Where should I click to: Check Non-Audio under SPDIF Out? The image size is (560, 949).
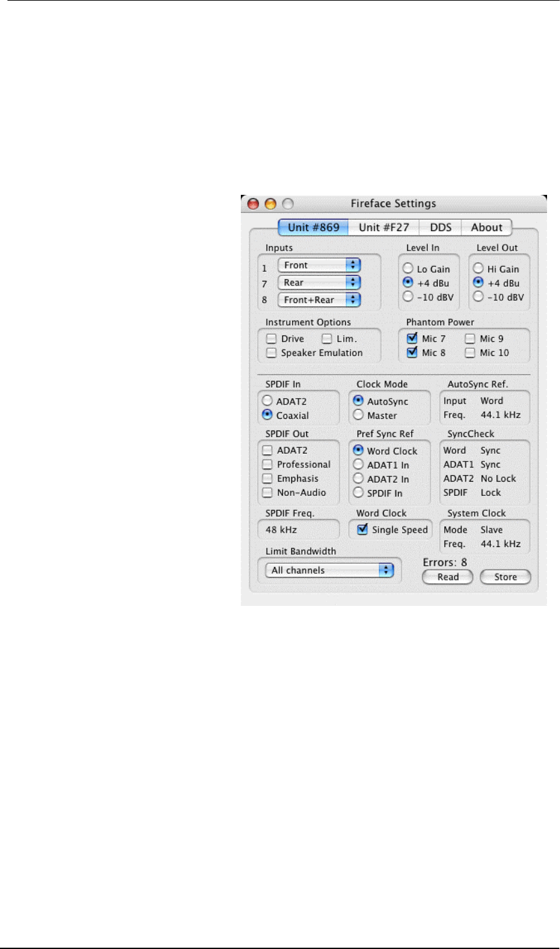tap(267, 493)
